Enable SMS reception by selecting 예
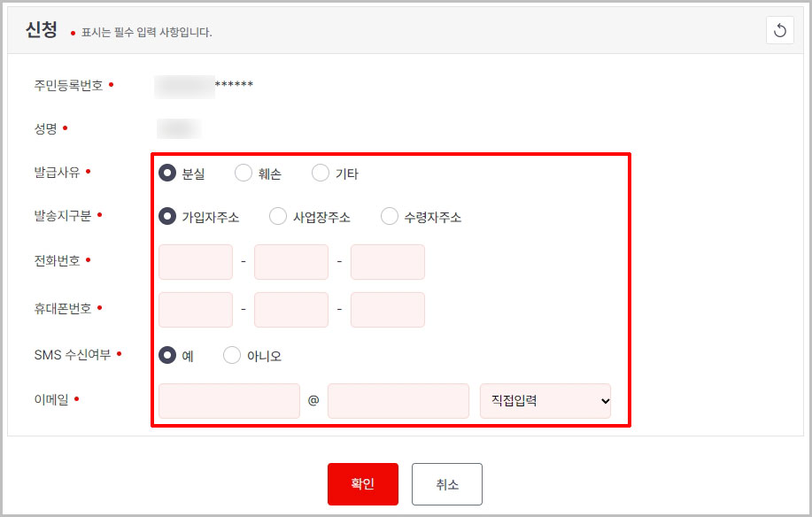812x517 pixels. click(167, 353)
